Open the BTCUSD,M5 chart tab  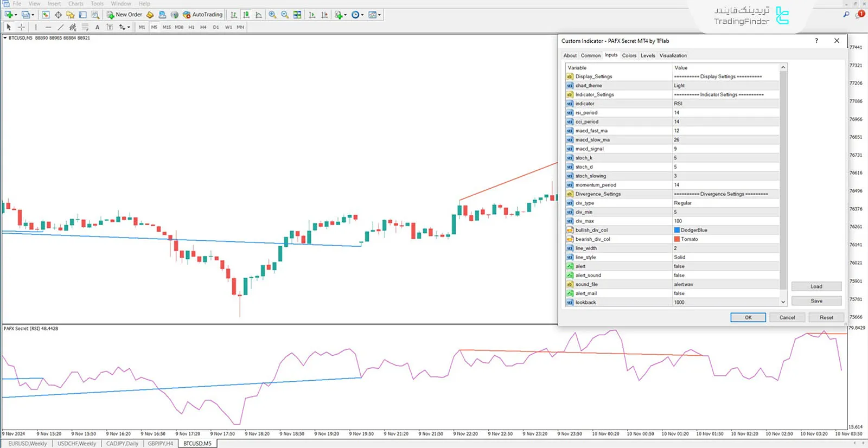pyautogui.click(x=197, y=444)
